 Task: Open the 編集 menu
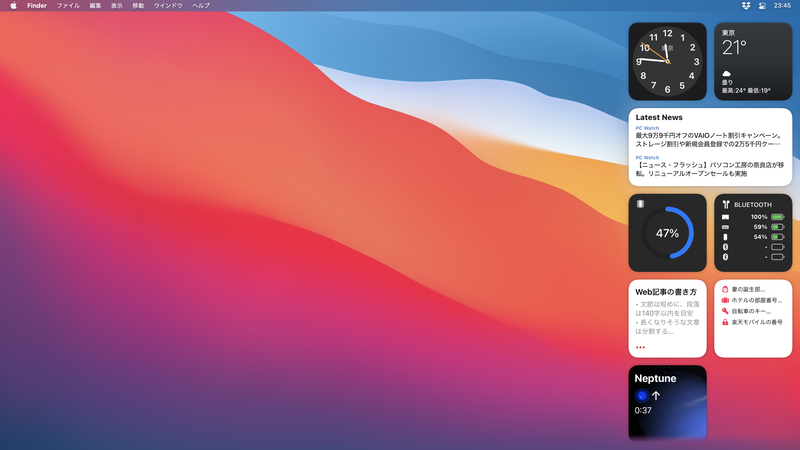(x=95, y=6)
